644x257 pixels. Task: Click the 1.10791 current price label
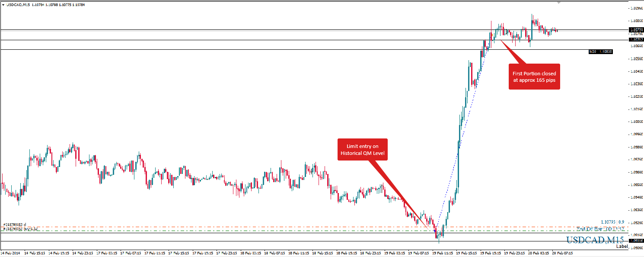635,30
